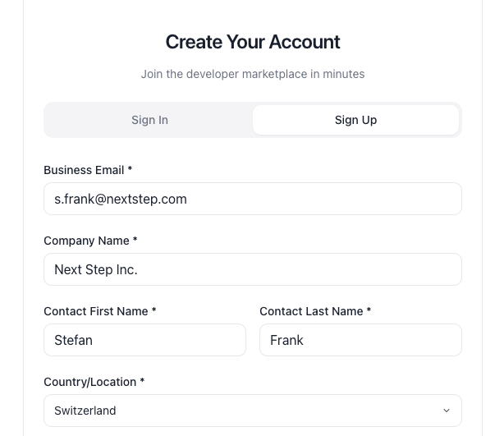
Task: Click the asterisk after Country/Location
Action: 143,382
